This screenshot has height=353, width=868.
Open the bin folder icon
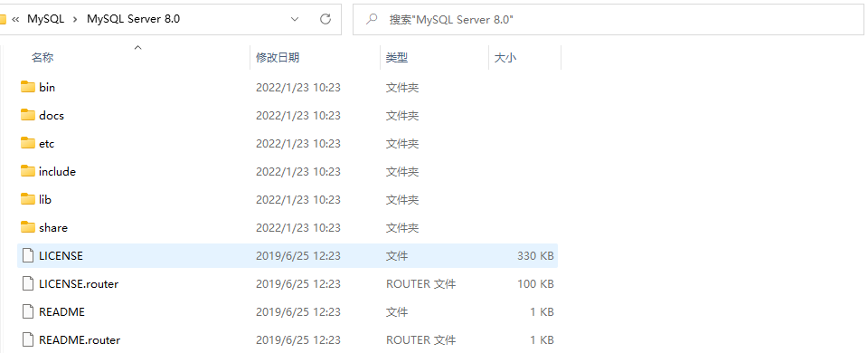[x=28, y=87]
